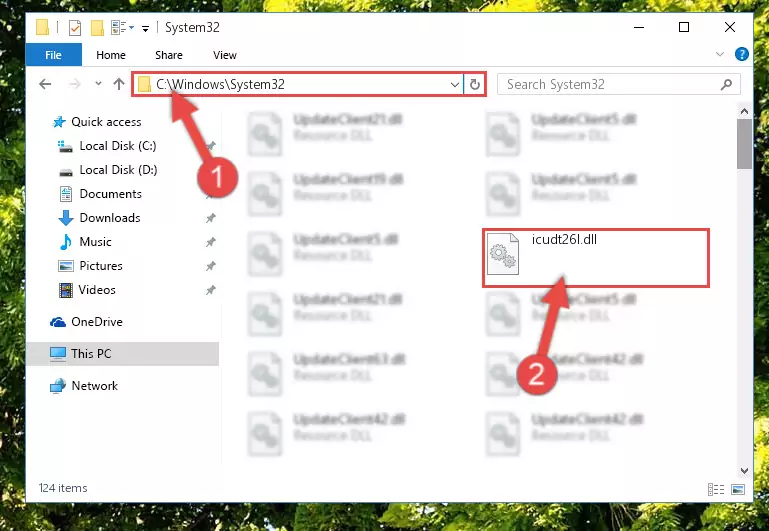Image resolution: width=769 pixels, height=531 pixels.
Task: Open Documents in navigation pane
Action: (x=110, y=194)
